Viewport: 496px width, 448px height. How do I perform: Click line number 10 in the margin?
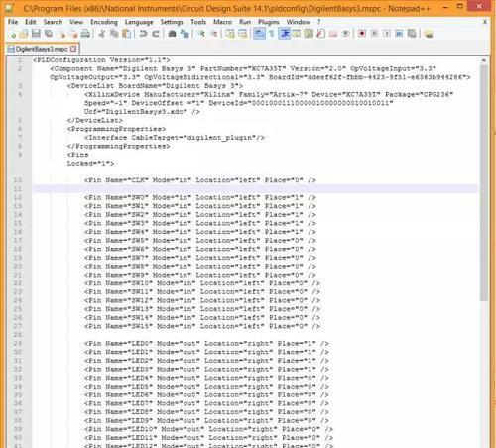pyautogui.click(x=18, y=180)
